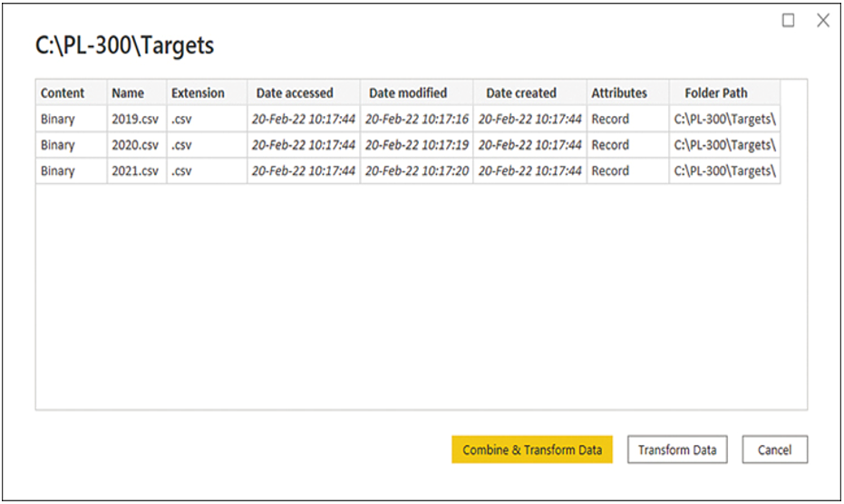The width and height of the screenshot is (844, 504).
Task: Close the dialog with the X icon
Action: [x=822, y=21]
